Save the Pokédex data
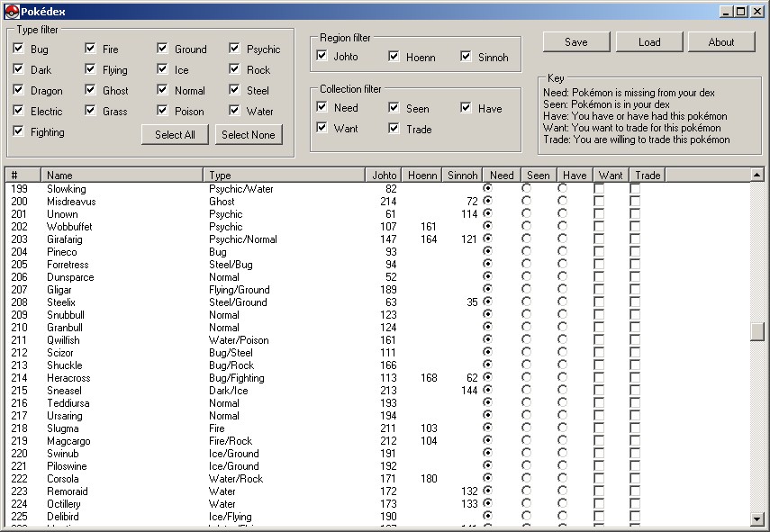The image size is (770, 532). pos(576,42)
